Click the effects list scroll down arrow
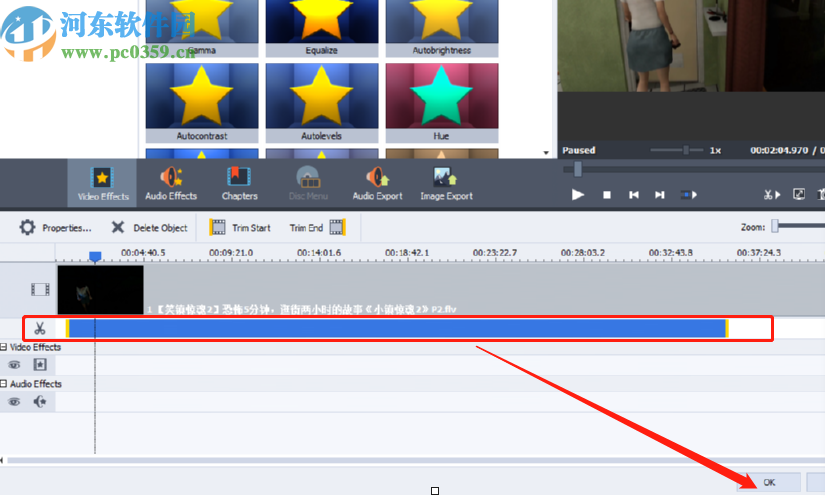Viewport: 825px width, 496px height. tap(546, 153)
